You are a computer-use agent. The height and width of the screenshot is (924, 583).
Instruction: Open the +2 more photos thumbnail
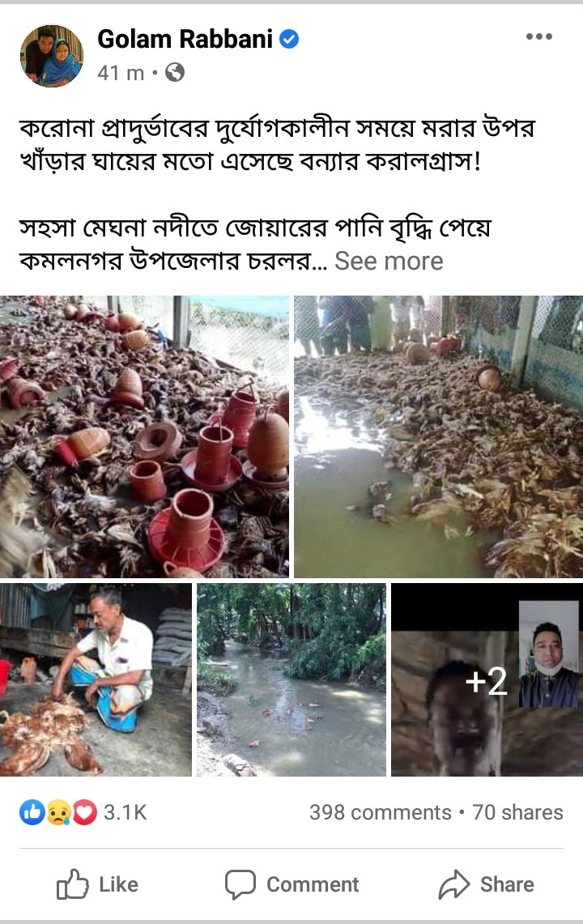point(487,679)
